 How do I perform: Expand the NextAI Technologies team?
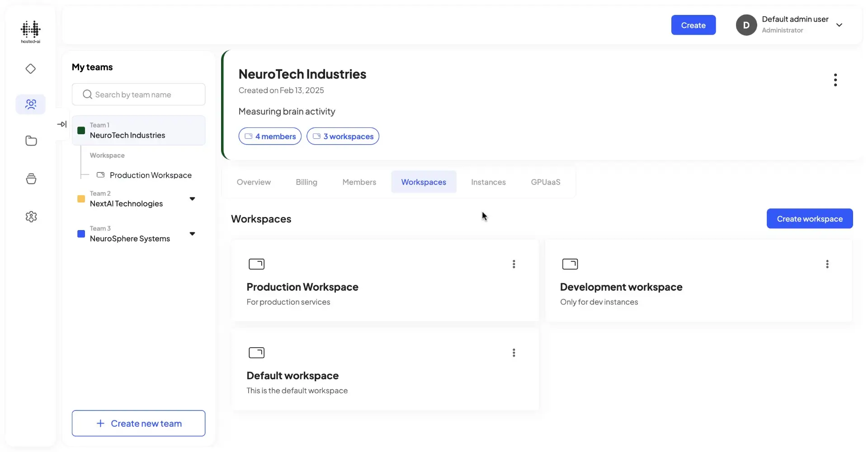point(192,198)
